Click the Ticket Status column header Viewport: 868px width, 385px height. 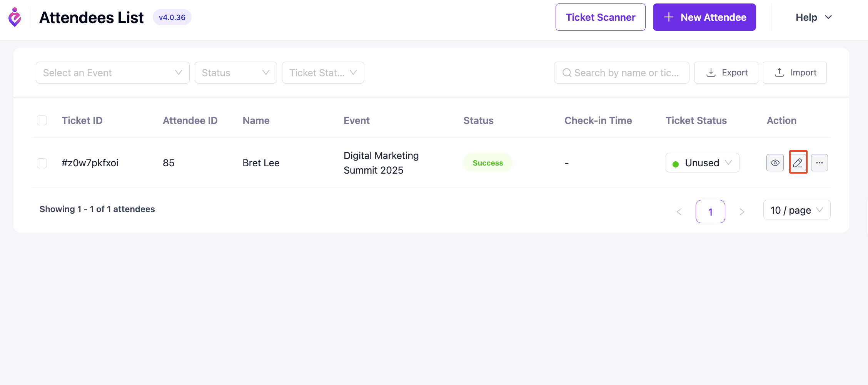[x=696, y=121]
